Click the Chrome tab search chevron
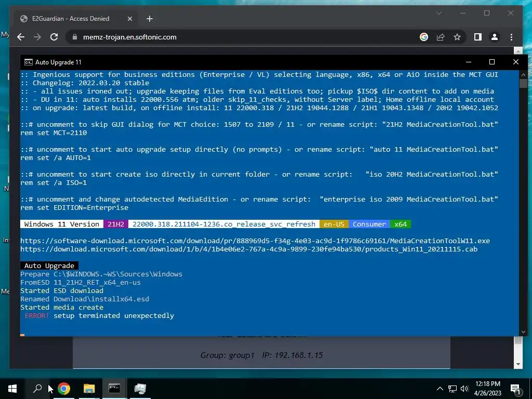Image resolution: width=532 pixels, height=399 pixels. click(438, 13)
